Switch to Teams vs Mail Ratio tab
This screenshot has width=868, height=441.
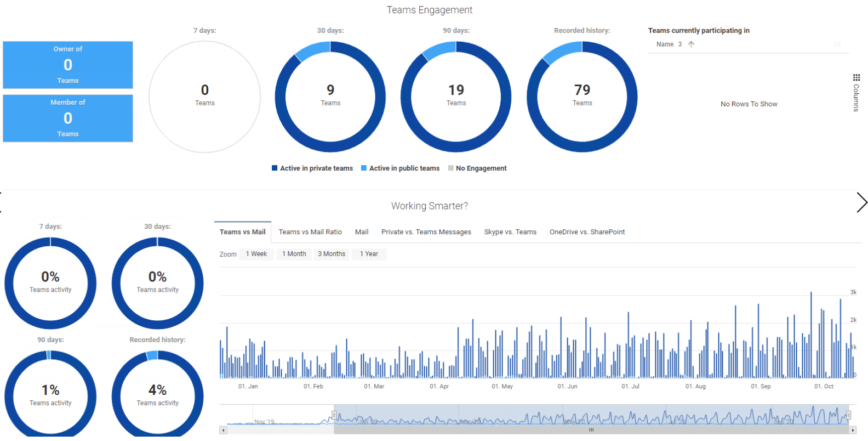(x=310, y=232)
